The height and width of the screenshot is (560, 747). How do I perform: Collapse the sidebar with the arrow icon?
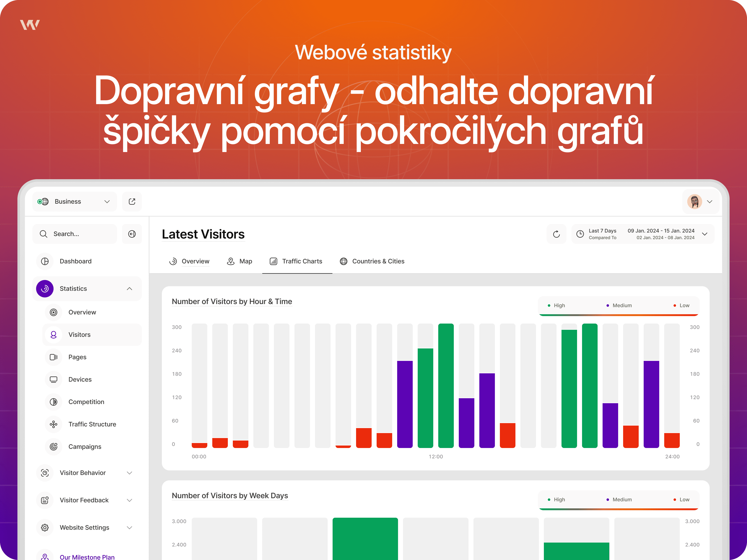coord(132,234)
